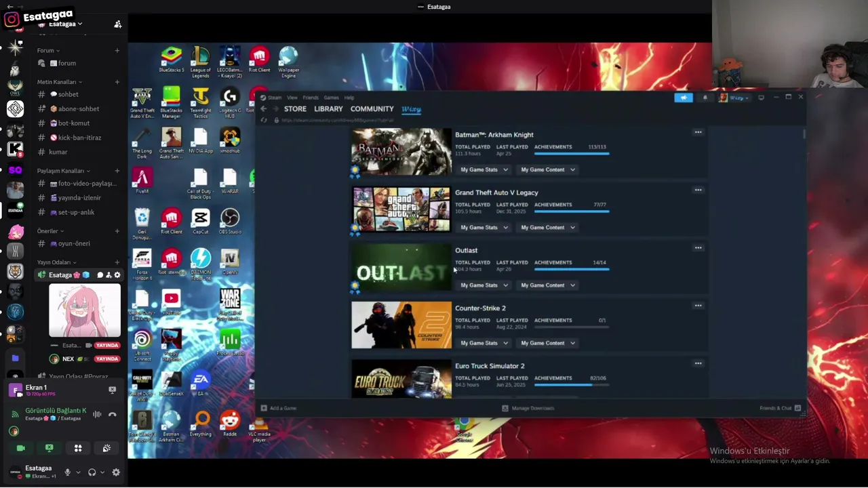Open the OWL server icon

pyautogui.click(x=15, y=88)
